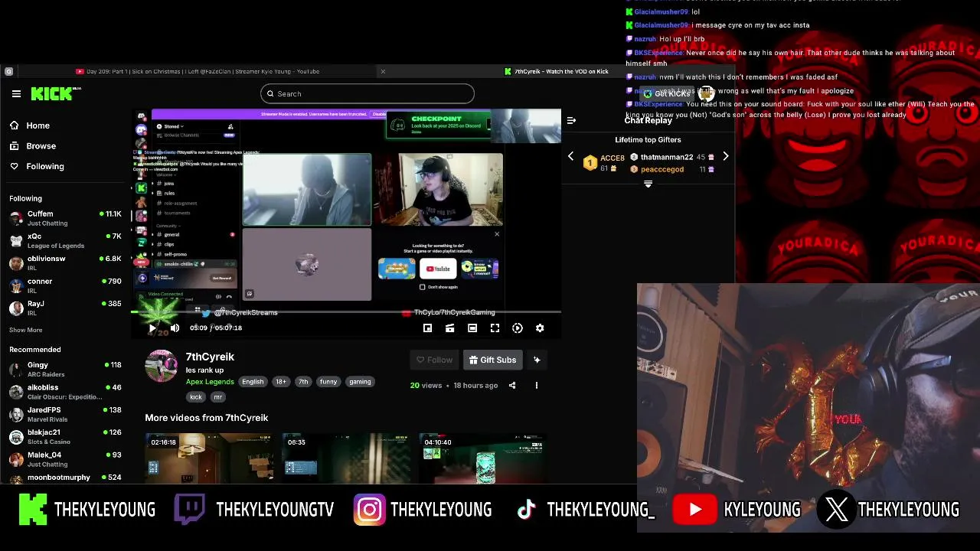980x551 pixels.
Task: Open recommended channel Malek_04
Action: (65, 459)
